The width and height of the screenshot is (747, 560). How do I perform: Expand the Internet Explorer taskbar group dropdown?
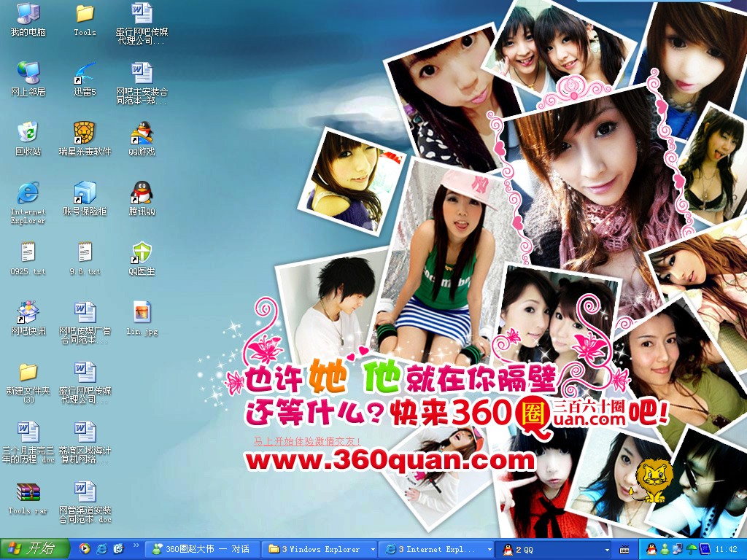489,549
